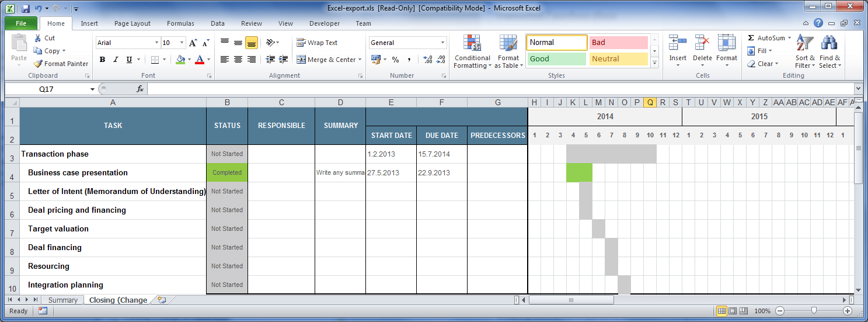Toggle Bold formatting
Screen dimensions: 868x322
(103, 60)
